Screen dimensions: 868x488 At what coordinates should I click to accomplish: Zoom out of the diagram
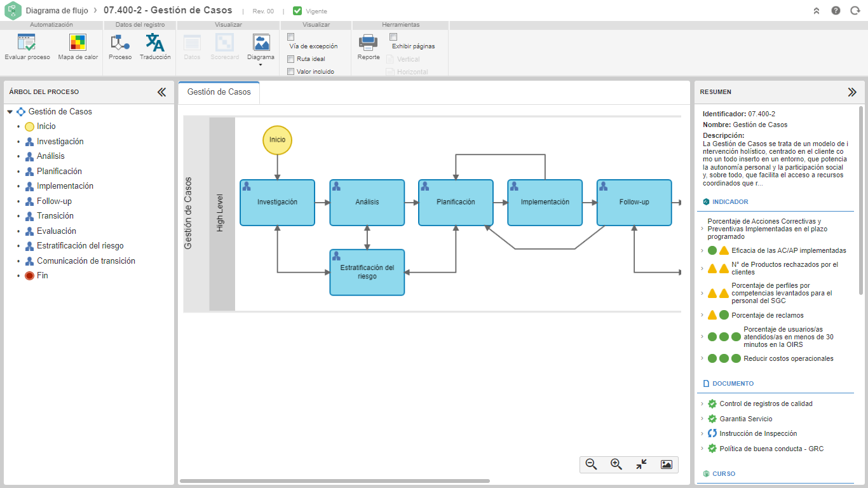[592, 464]
